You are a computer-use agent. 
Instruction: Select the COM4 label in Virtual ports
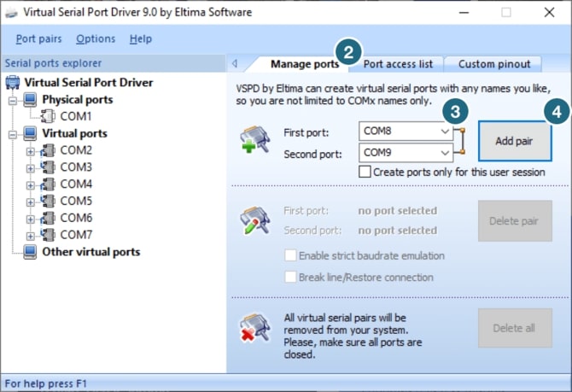click(76, 184)
